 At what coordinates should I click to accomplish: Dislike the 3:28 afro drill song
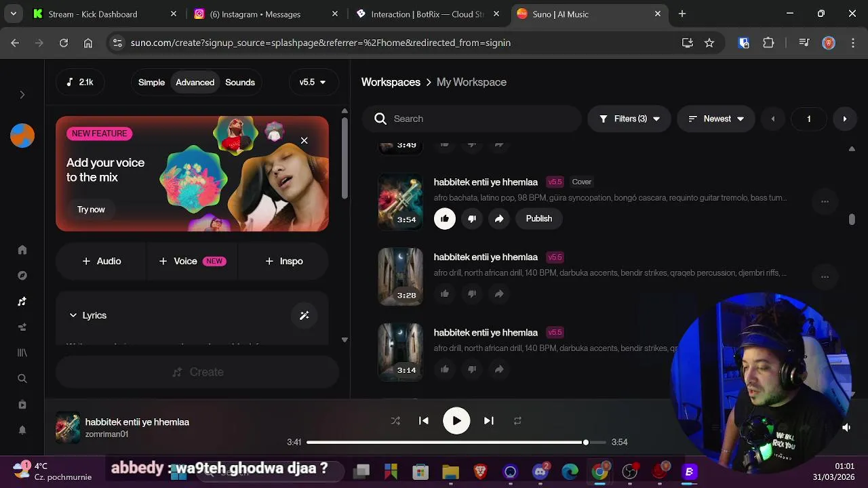[x=472, y=293]
